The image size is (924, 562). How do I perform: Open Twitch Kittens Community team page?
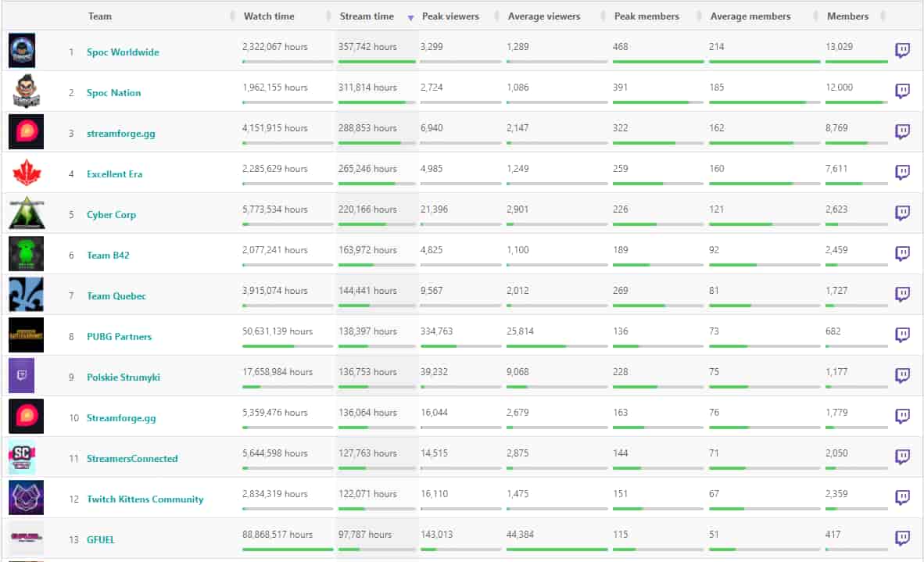coord(145,499)
